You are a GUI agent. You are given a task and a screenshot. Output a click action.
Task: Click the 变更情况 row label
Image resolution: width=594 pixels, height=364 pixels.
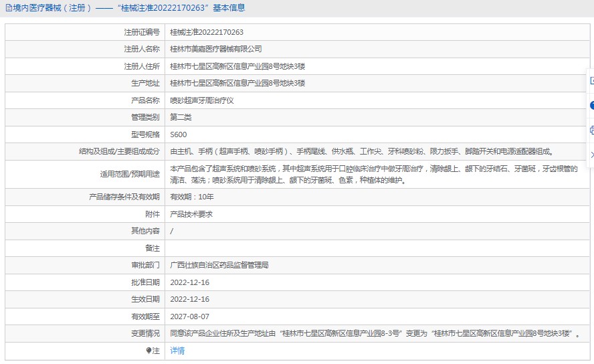pyautogui.click(x=145, y=333)
